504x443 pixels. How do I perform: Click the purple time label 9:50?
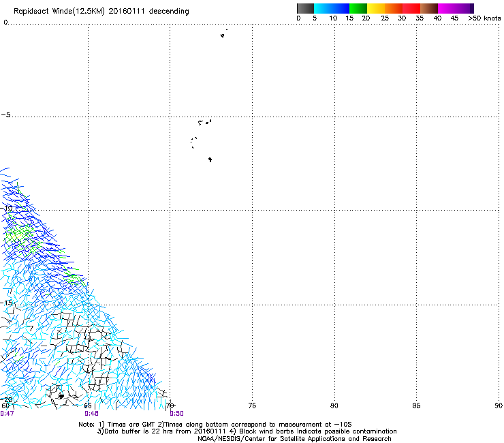coord(177,414)
